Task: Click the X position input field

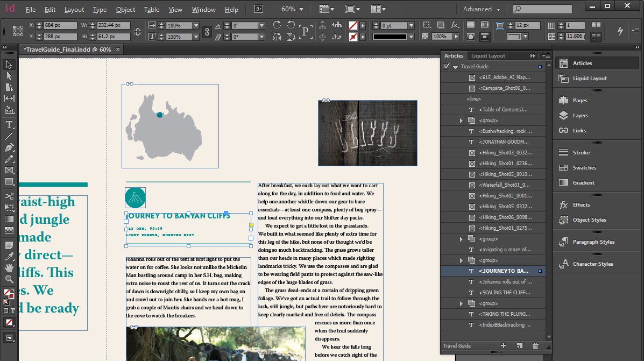Action: (x=59, y=26)
